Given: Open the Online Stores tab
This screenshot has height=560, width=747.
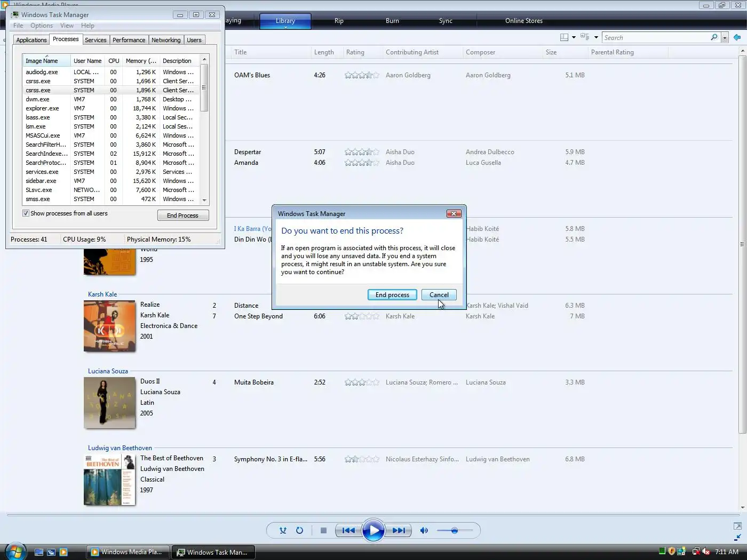Looking at the screenshot, I should point(524,21).
